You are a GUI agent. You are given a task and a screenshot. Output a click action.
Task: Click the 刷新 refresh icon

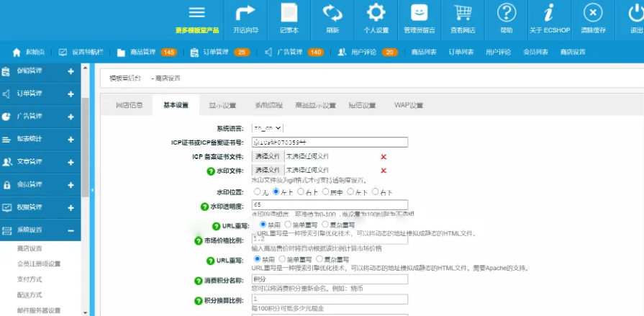(x=332, y=13)
